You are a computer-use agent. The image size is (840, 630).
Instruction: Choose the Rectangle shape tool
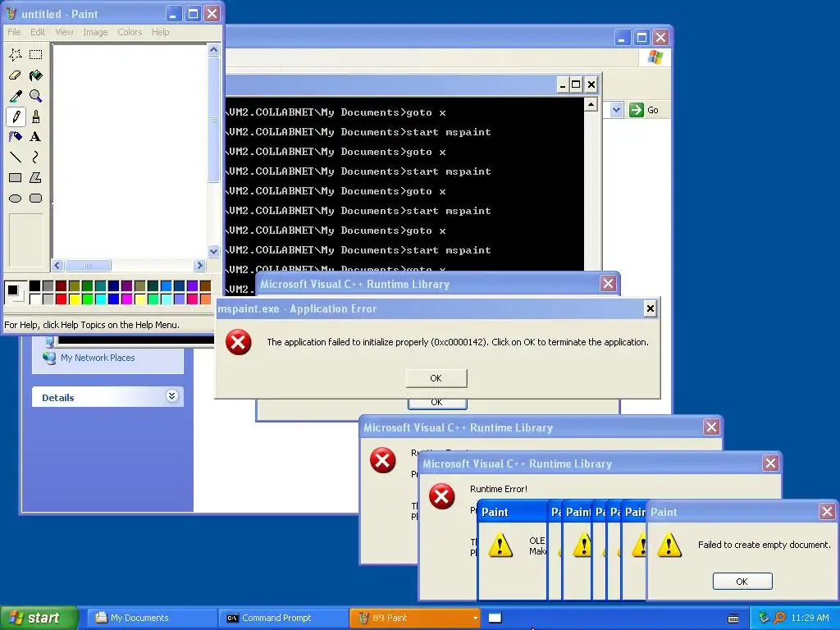click(x=15, y=177)
